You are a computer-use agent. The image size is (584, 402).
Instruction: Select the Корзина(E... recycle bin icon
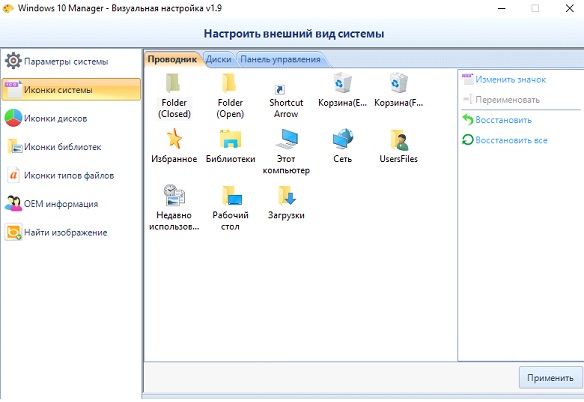(342, 91)
